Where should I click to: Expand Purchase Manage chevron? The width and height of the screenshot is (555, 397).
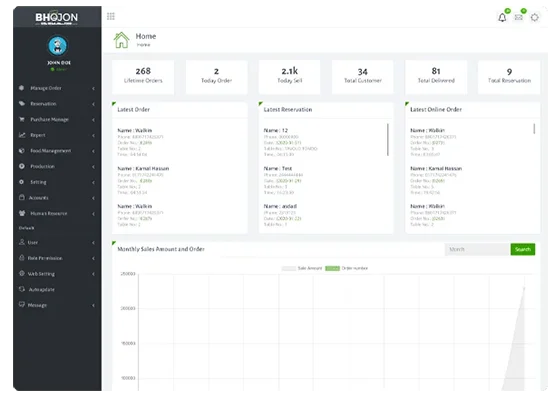click(93, 120)
